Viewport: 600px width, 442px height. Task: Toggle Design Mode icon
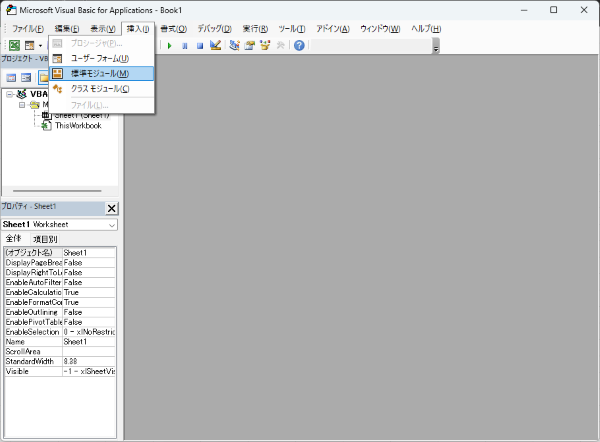tap(215, 46)
